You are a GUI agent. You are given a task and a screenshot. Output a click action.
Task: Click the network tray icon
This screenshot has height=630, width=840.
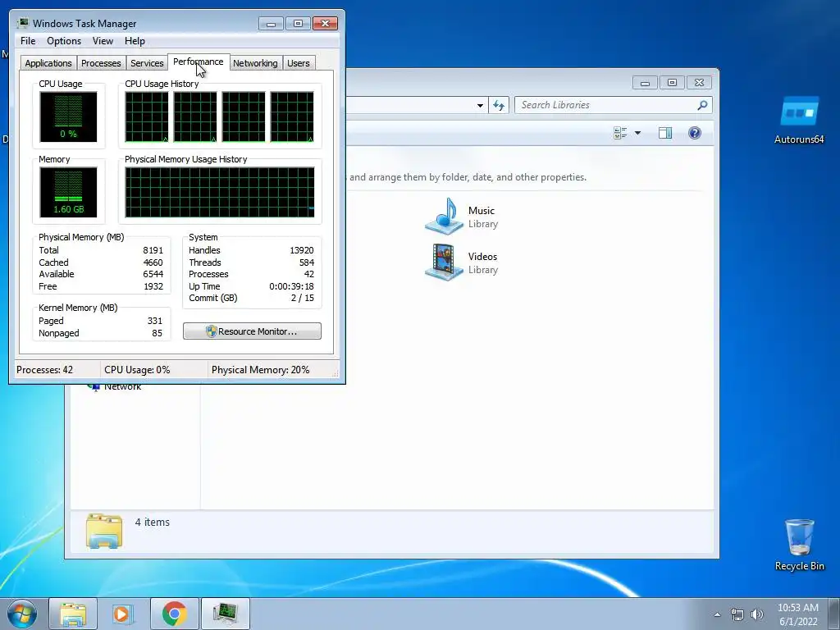tap(737, 614)
